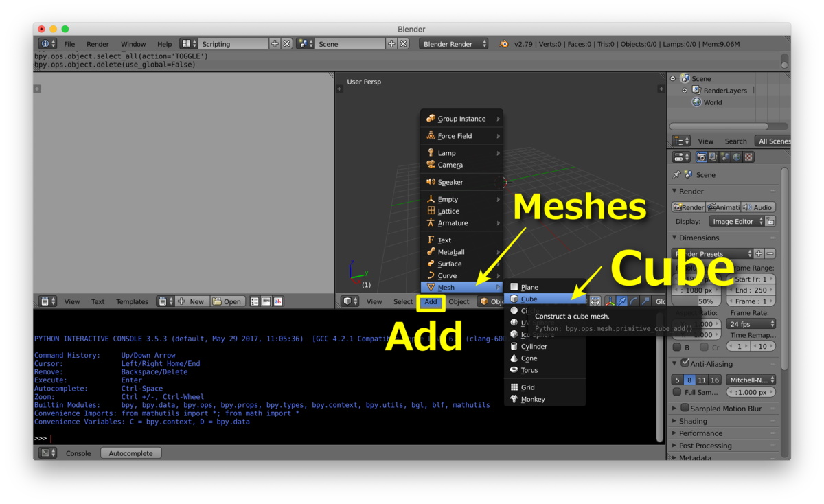824x504 pixels.
Task: Click the Info editor type icon
Action: tap(47, 44)
